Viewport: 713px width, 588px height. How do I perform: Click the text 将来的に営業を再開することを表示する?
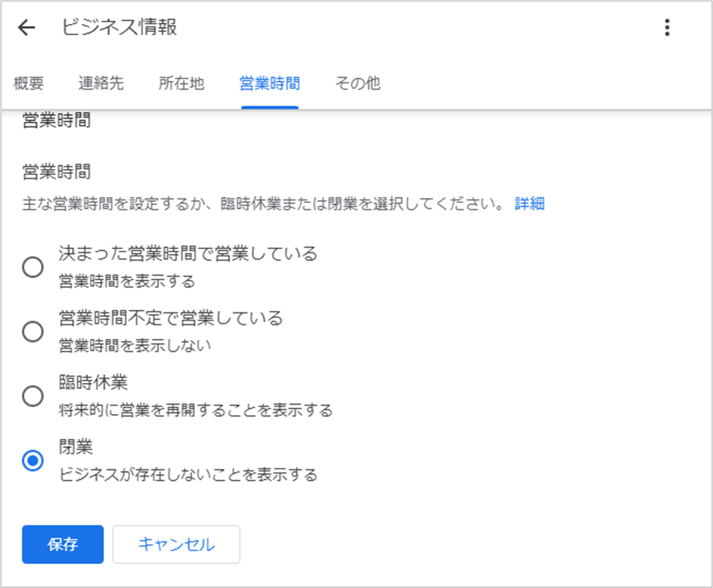(196, 410)
